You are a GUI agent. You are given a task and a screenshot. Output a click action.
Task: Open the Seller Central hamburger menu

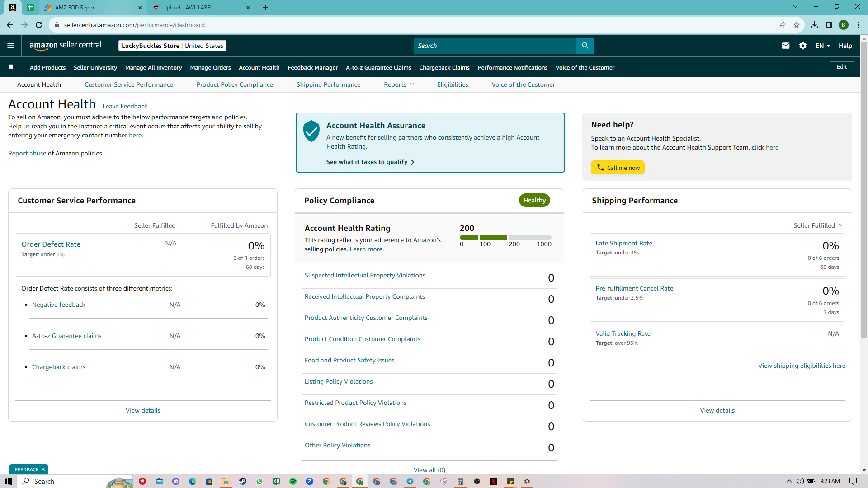click(11, 46)
